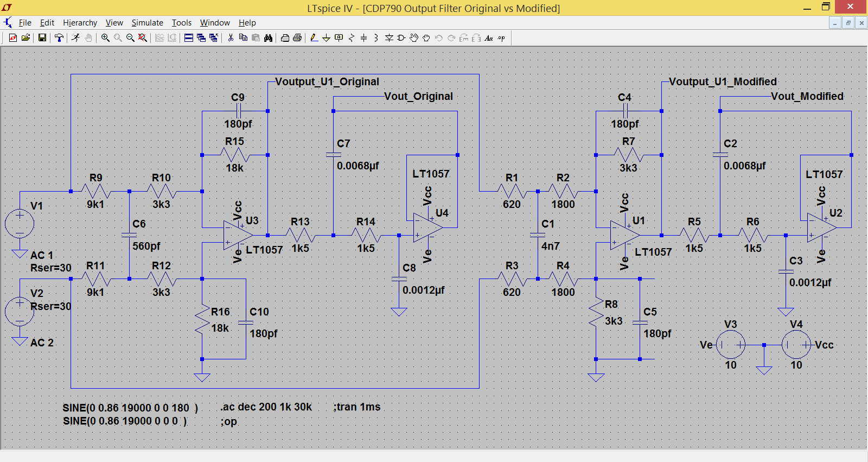This screenshot has width=868, height=462.
Task: Click the Halt hand icon
Action: pos(88,38)
